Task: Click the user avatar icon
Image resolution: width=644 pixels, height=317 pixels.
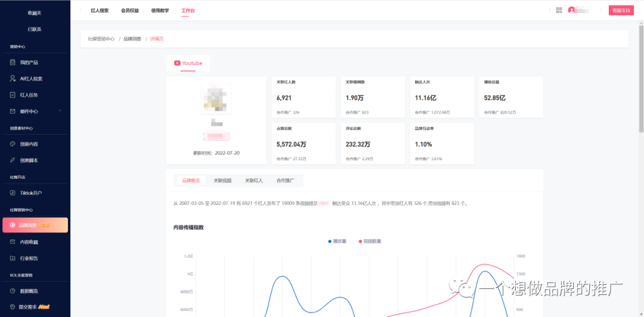Action: 571,10
